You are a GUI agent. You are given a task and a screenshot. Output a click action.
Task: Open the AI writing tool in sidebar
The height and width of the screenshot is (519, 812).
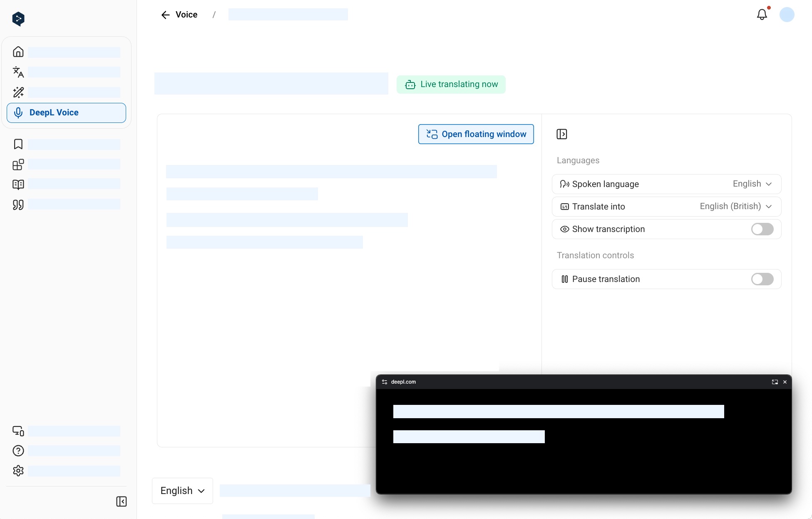pyautogui.click(x=18, y=92)
